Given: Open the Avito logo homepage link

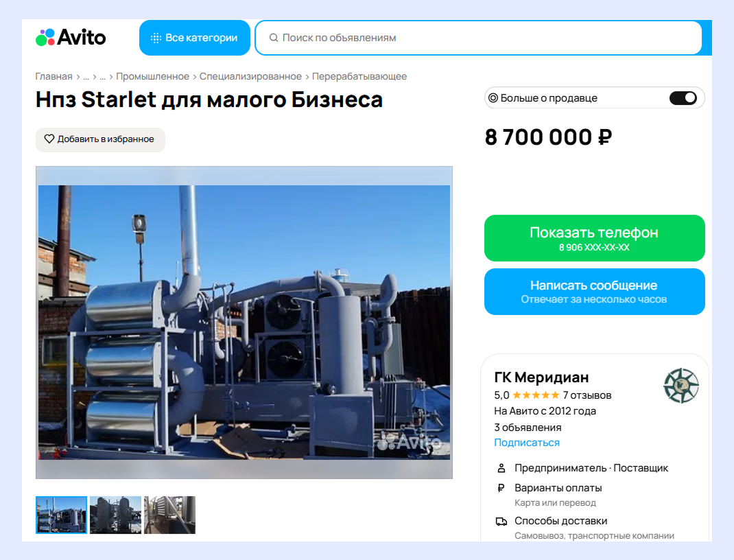Looking at the screenshot, I should [71, 38].
